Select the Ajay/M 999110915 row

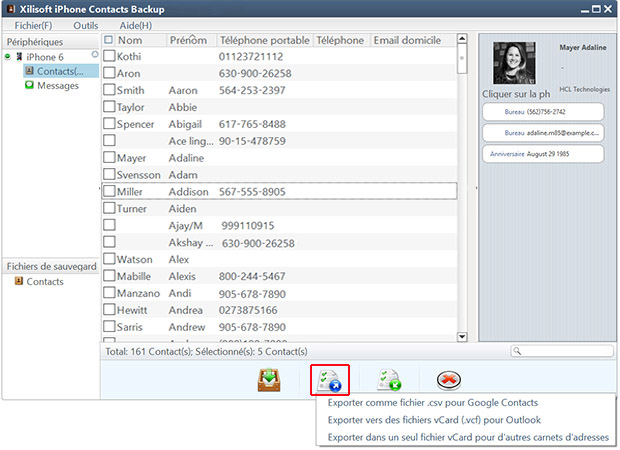[x=279, y=225]
